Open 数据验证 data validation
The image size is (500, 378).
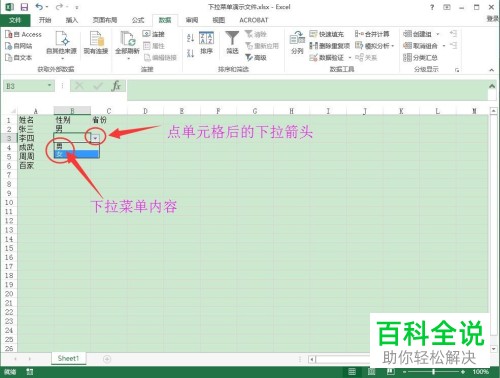point(326,58)
